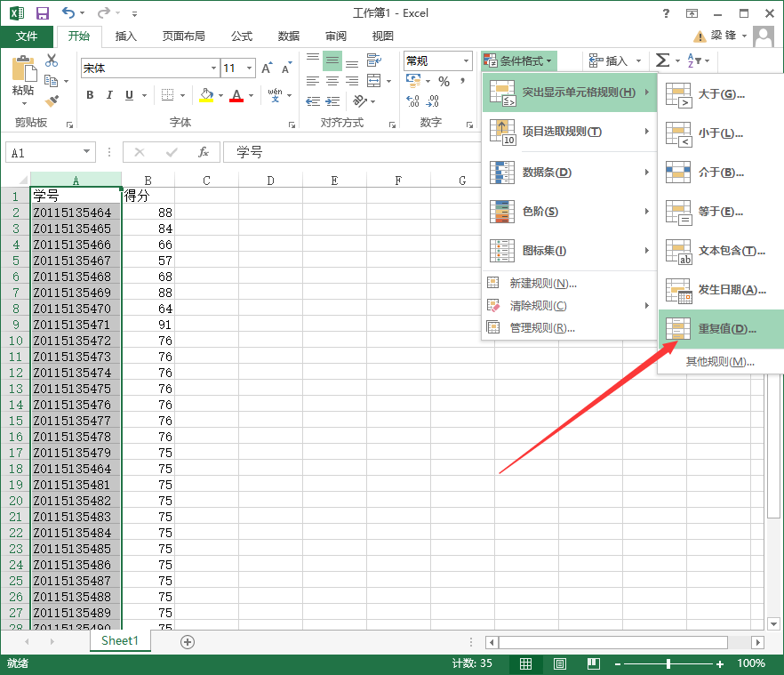This screenshot has width=784, height=675.
Task: Click the AutoSum sigma icon
Action: click(662, 60)
